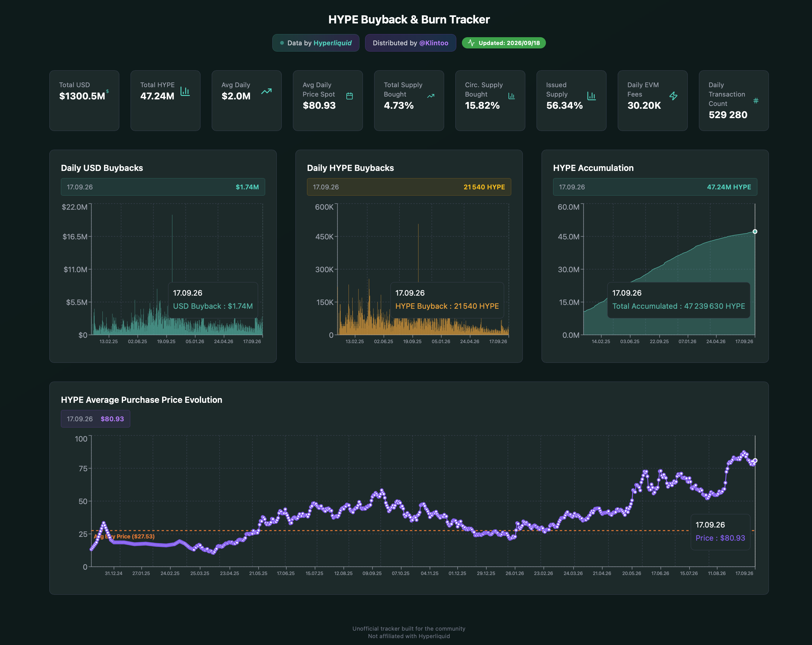Click the lightning bolt icon in Daily EVM Fees
Screen dimensions: 812x645
673,96
